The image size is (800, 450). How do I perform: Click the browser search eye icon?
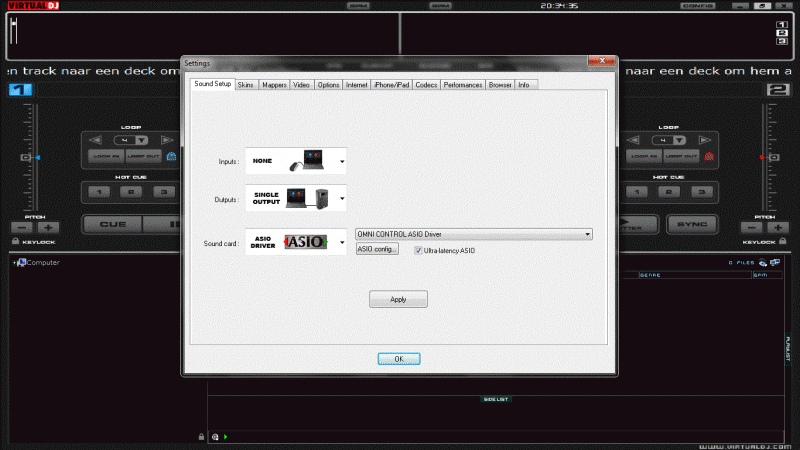(763, 262)
